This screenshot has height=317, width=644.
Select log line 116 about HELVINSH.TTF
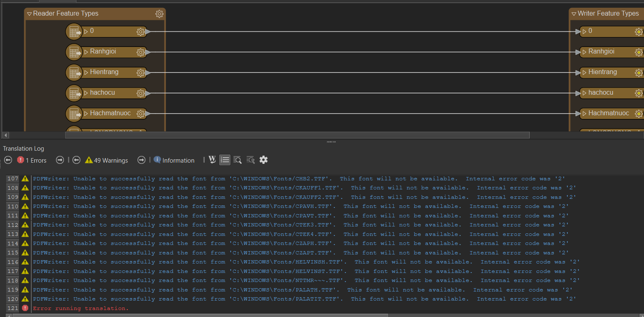(x=306, y=262)
